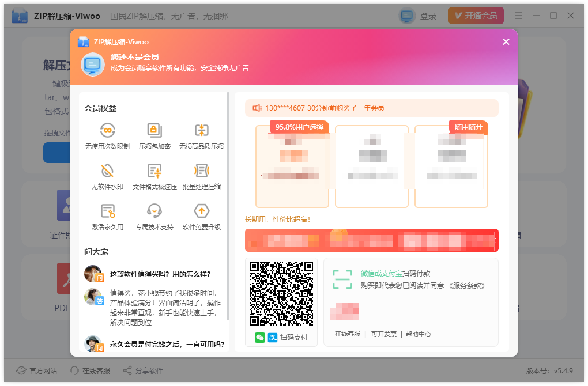Click the lossless high-quality compression (无损高品质压缩) icon
Screen dimensions: 588x386
[201, 130]
